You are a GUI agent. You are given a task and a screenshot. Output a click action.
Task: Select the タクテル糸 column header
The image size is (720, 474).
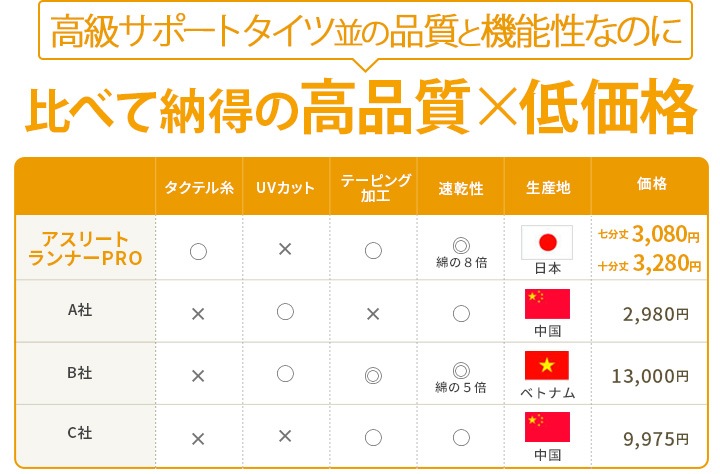(x=198, y=188)
